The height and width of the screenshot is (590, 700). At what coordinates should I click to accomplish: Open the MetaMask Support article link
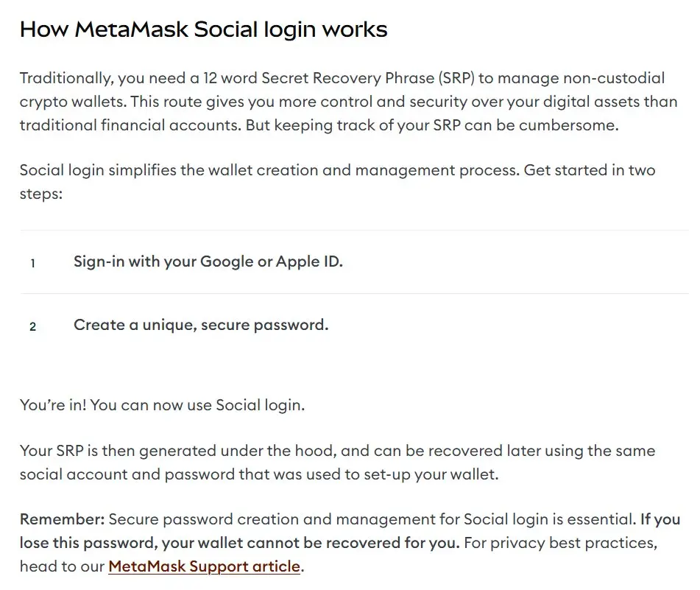click(204, 566)
